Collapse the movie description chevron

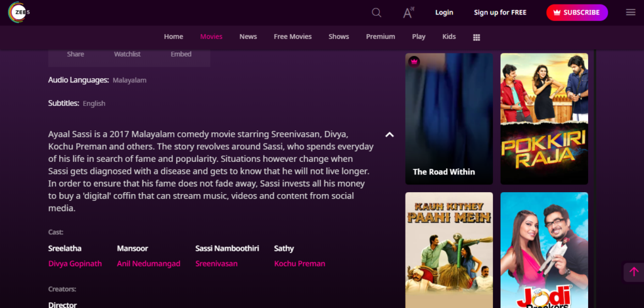click(x=389, y=134)
